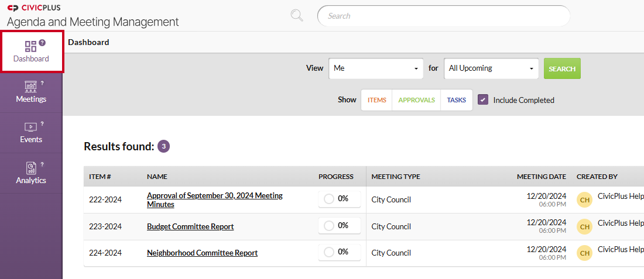
Task: Click the Dashboard page heading
Action: tap(89, 42)
